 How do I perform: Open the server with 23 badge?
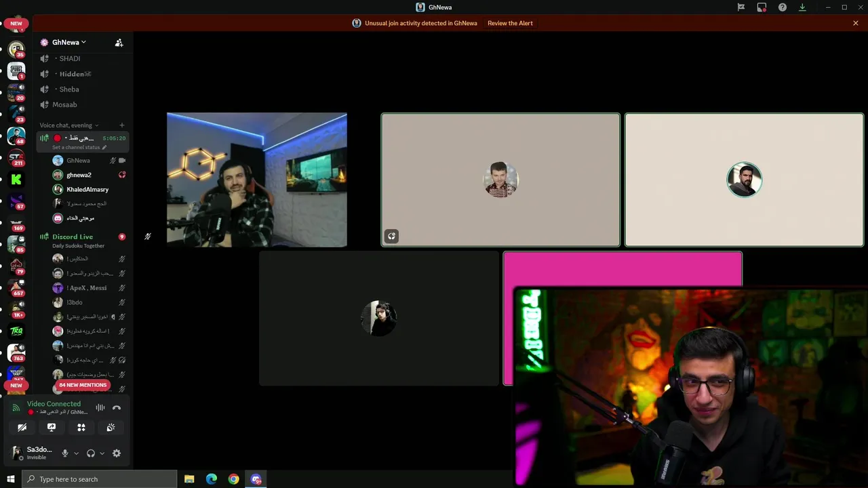(x=16, y=114)
